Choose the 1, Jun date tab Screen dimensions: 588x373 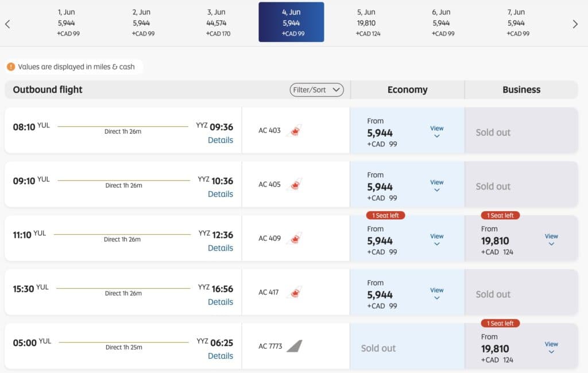coord(67,22)
